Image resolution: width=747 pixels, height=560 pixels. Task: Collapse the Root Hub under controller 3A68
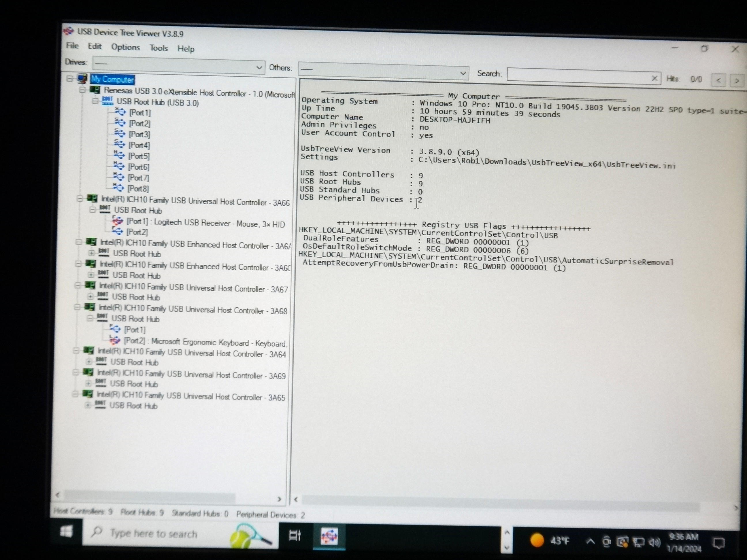(x=90, y=318)
